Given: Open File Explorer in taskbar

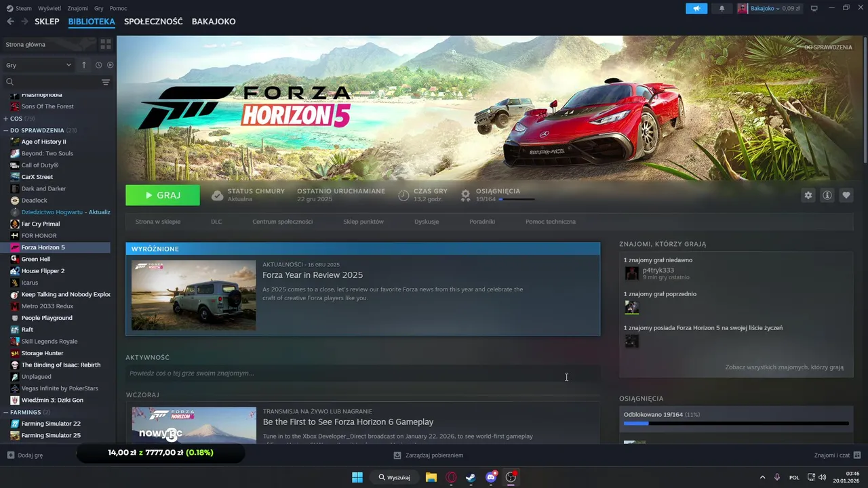Looking at the screenshot, I should [431, 477].
